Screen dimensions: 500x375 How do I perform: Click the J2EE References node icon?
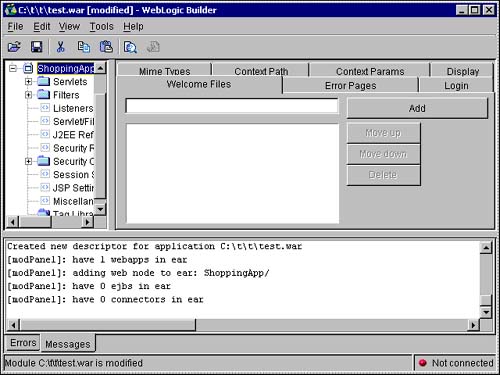coord(45,134)
